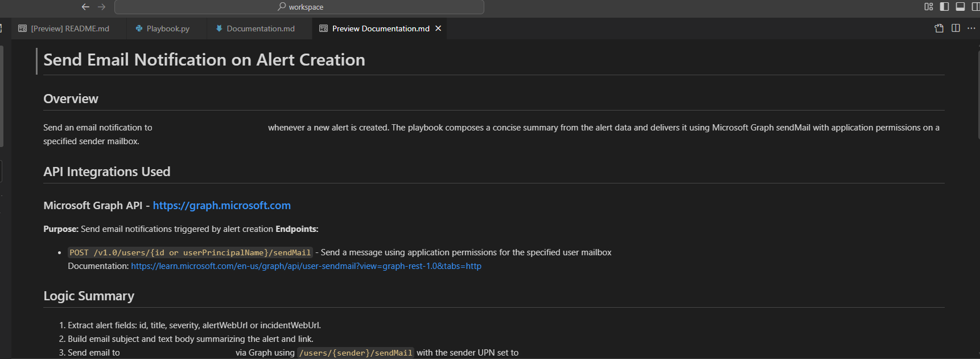Close the Preview Documentation.md tab
Viewport: 980px width, 359px height.
point(438,28)
